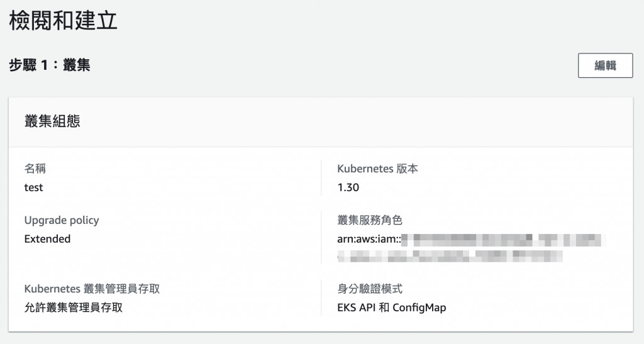The width and height of the screenshot is (644, 344).
Task: Select the 允許叢集管理員存取 value text
Action: [73, 308]
